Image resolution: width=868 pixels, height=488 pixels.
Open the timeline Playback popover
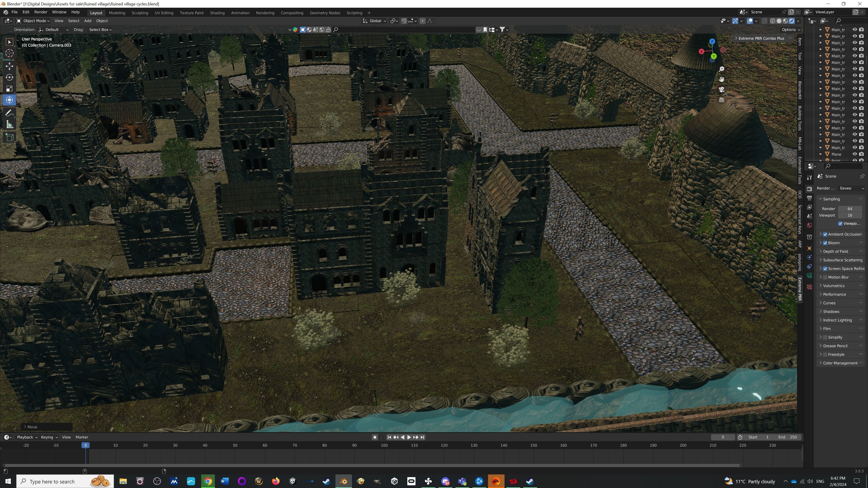(x=27, y=437)
